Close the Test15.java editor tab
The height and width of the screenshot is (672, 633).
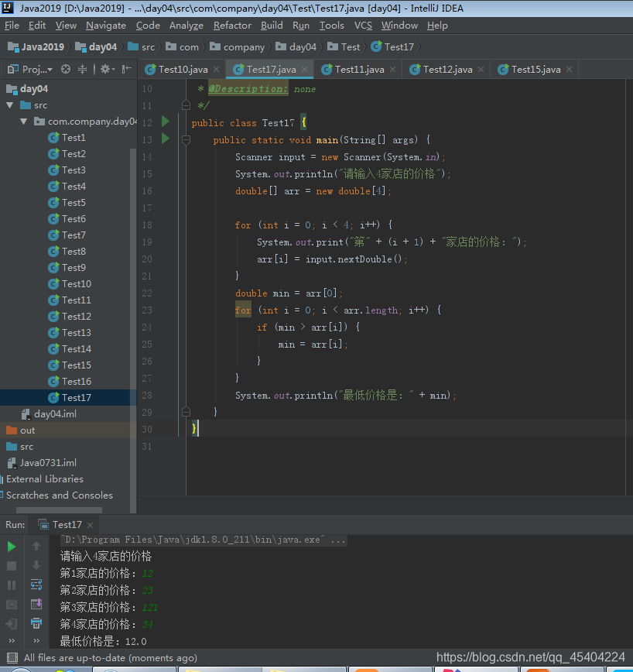(x=570, y=70)
